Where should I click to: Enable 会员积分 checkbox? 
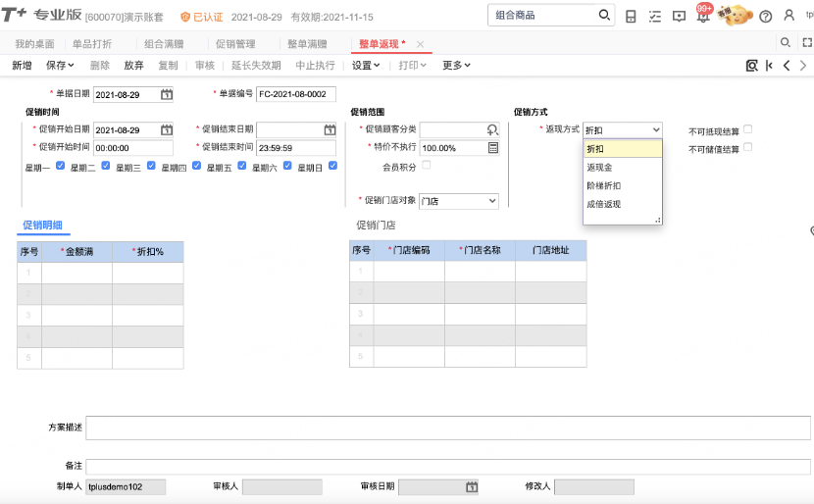coord(427,165)
